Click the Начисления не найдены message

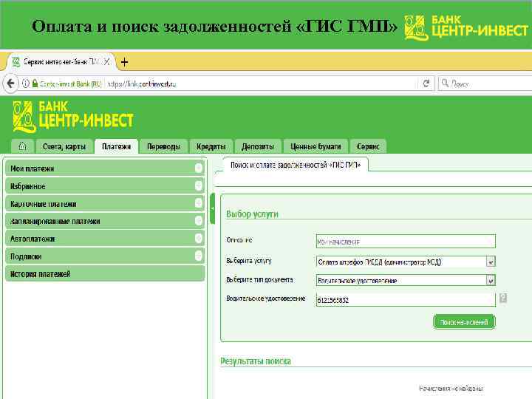[451, 388]
